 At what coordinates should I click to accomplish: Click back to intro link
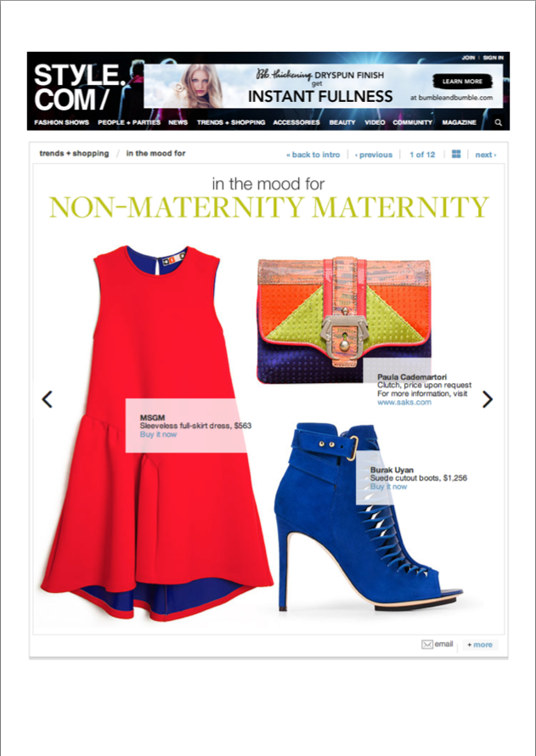(x=313, y=155)
